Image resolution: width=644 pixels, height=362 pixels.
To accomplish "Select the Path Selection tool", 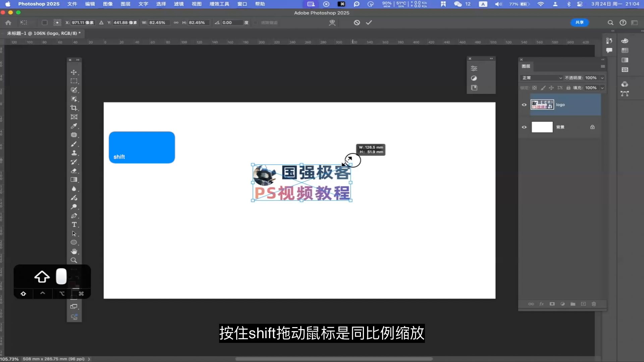I will click(x=74, y=234).
